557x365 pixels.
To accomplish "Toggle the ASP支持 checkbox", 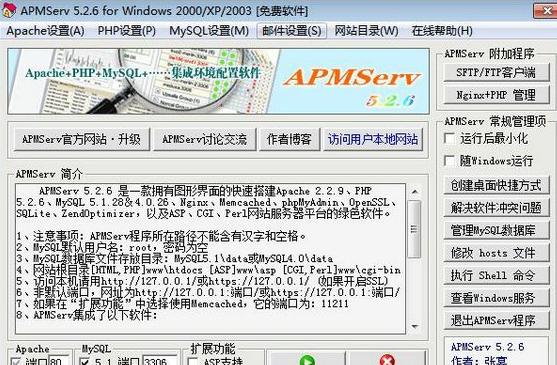I will (x=193, y=362).
